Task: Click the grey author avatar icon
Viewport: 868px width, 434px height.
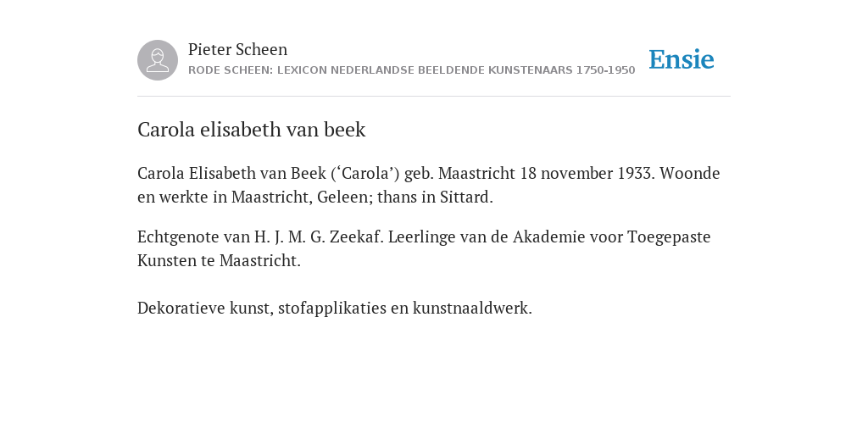Action: (x=158, y=60)
